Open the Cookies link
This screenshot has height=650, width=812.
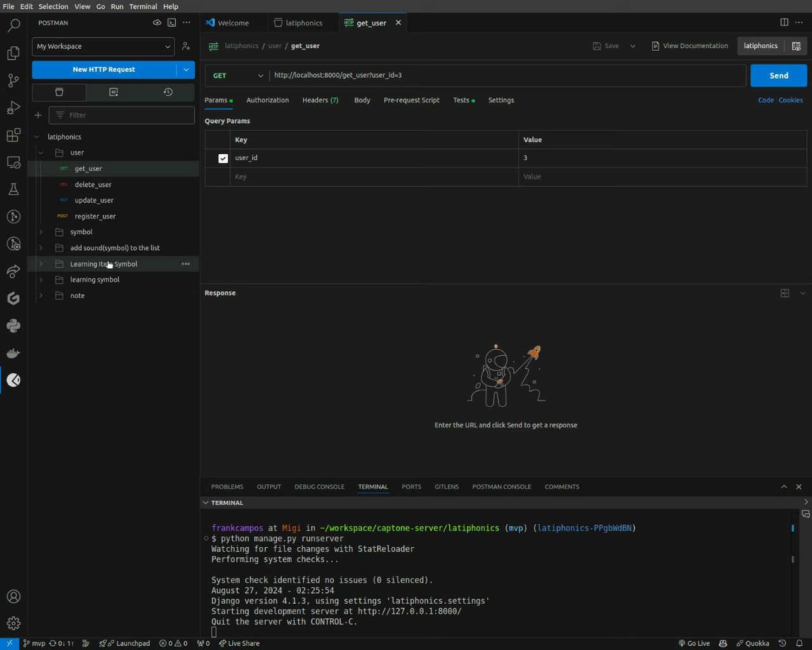(790, 100)
